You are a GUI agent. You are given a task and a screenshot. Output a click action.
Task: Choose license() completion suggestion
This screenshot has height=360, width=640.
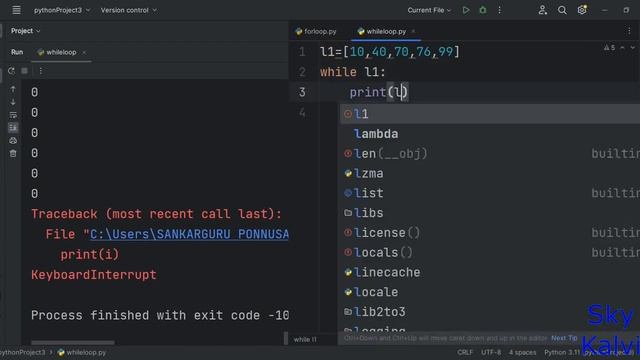(490, 233)
